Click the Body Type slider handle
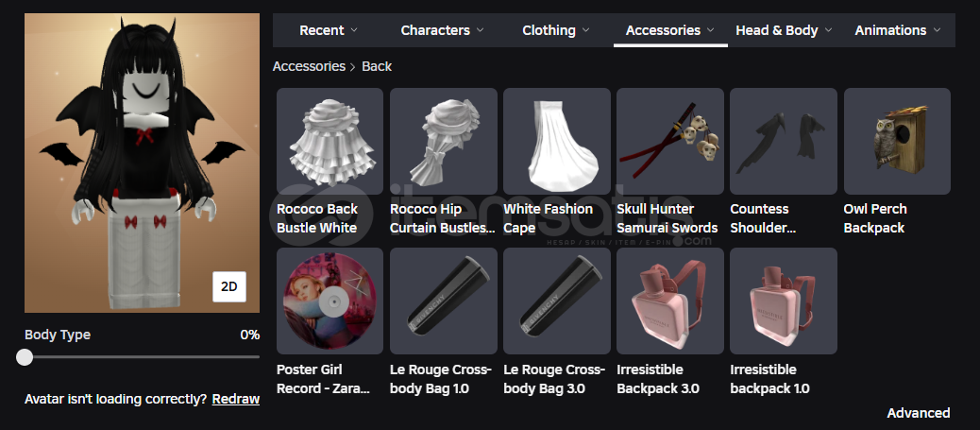The width and height of the screenshot is (980, 430). point(25,357)
